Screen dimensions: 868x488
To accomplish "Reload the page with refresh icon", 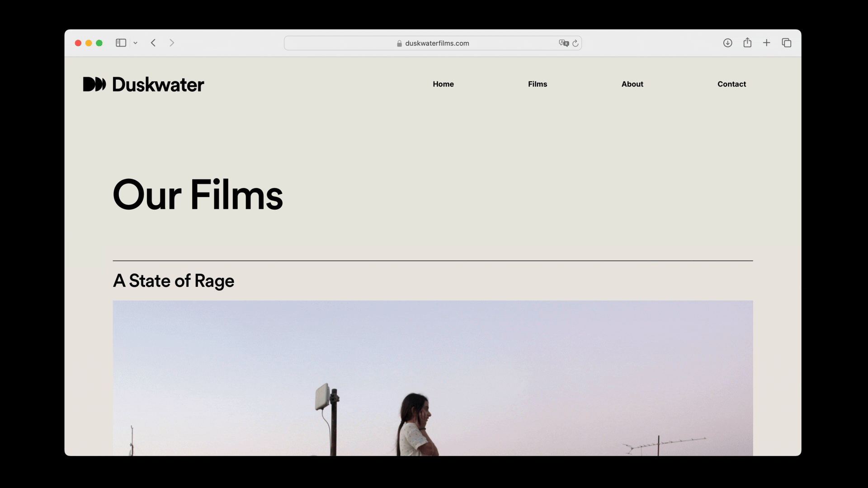I will [575, 43].
